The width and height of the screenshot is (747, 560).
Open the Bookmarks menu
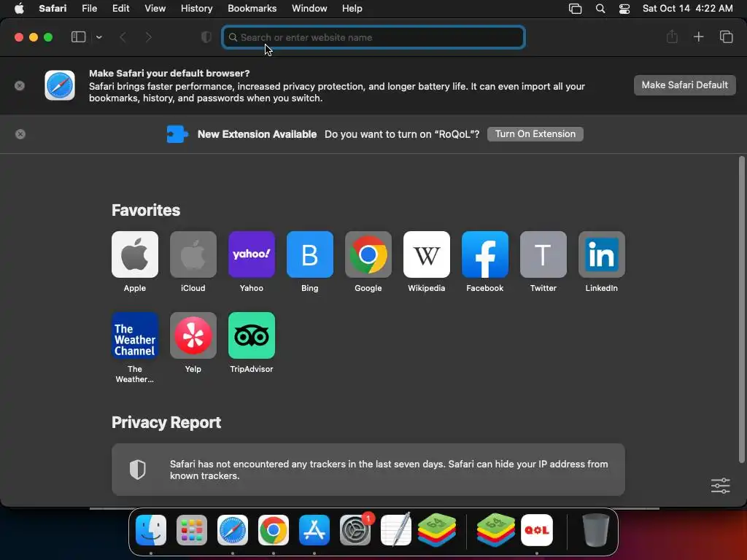tap(252, 8)
